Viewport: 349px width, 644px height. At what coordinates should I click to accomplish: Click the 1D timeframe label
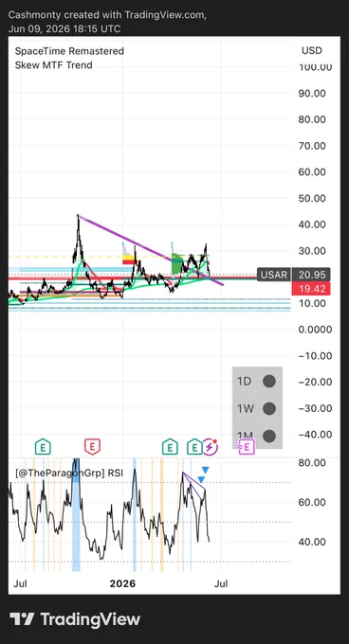point(244,382)
